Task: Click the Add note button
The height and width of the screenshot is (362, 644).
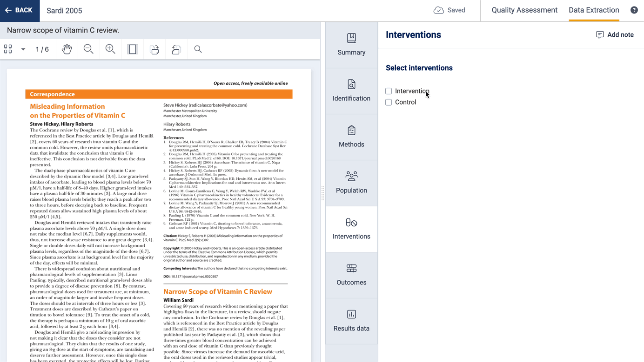Action: (615, 35)
